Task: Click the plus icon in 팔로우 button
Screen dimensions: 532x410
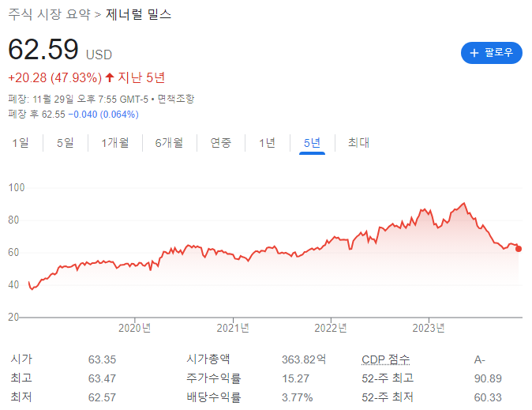Action: pyautogui.click(x=474, y=53)
